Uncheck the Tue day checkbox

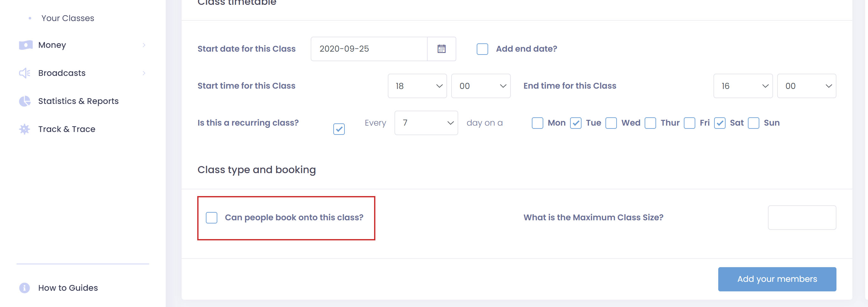click(x=575, y=123)
